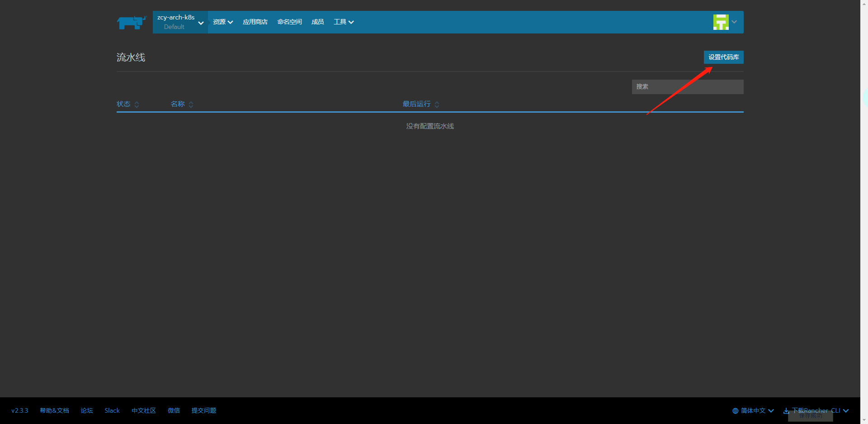Image resolution: width=868 pixels, height=424 pixels.
Task: Click the download icon beside Rancher CLI
Action: click(x=786, y=411)
